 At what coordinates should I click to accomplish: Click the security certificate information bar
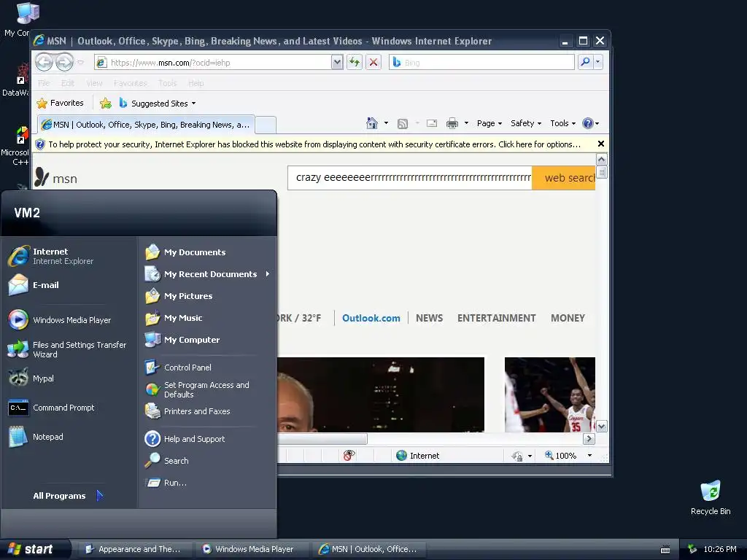(x=315, y=144)
